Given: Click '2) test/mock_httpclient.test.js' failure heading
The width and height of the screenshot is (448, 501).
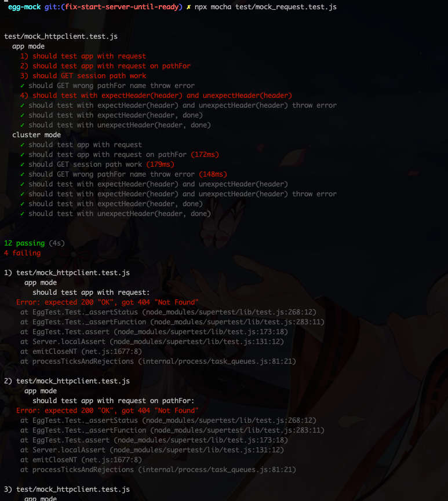Looking at the screenshot, I should (67, 381).
